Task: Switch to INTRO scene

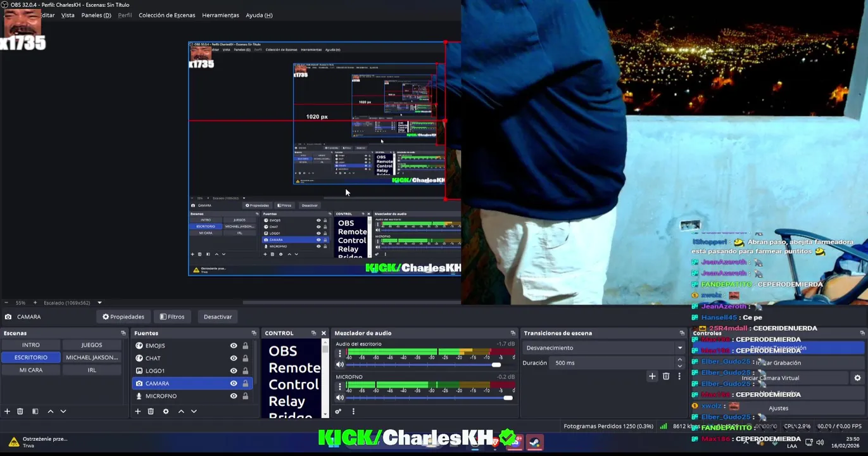Action: click(31, 345)
